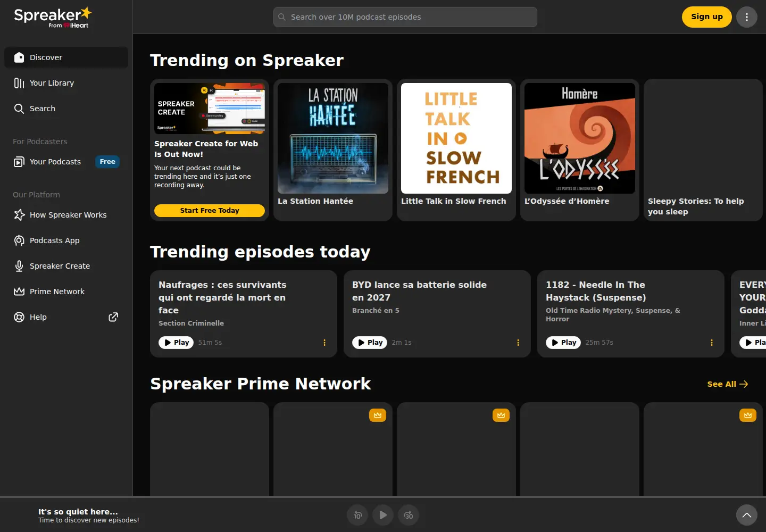This screenshot has height=532, width=766.
Task: Open the three-dot menu beside Sign up
Action: [747, 17]
